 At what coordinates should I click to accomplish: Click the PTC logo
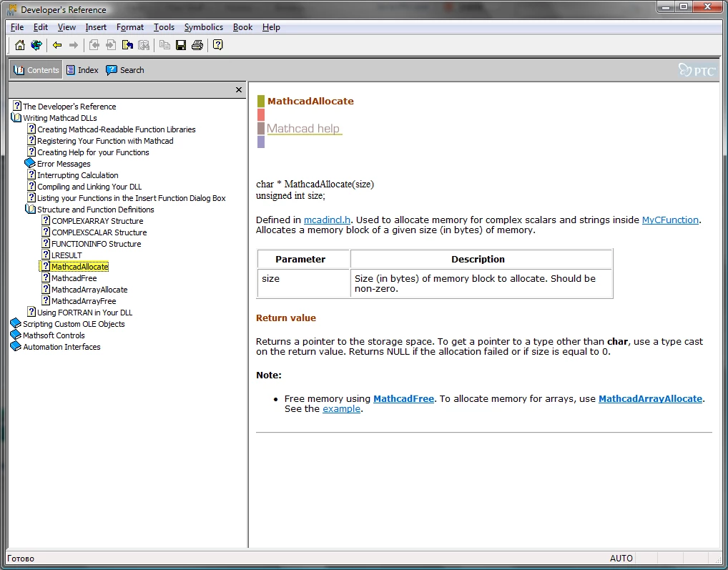pyautogui.click(x=697, y=70)
